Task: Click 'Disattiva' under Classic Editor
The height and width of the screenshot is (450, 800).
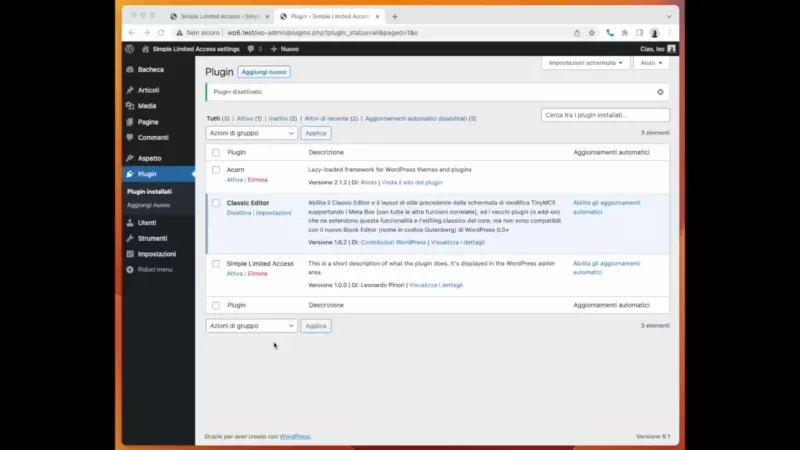Action: pyautogui.click(x=238, y=213)
